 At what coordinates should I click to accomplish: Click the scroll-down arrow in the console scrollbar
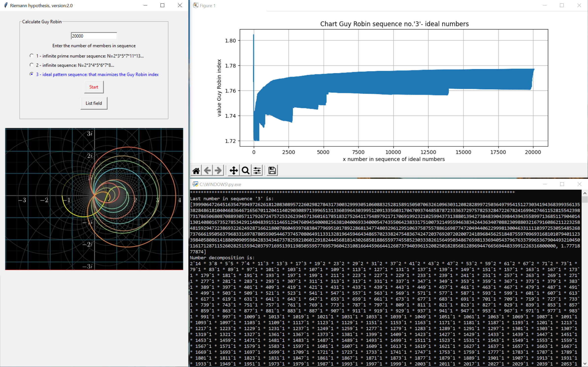coord(585,364)
